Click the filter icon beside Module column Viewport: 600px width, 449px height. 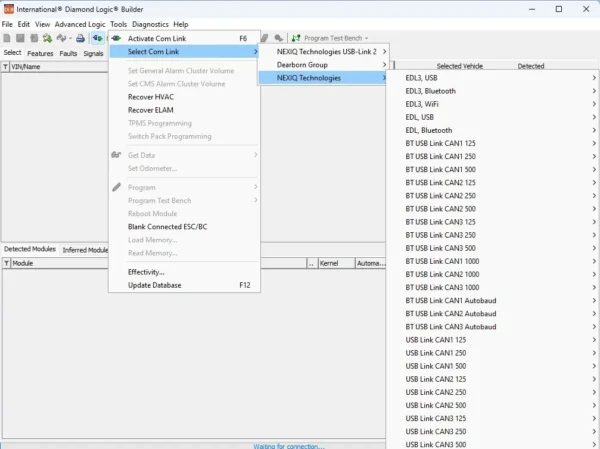pos(7,263)
